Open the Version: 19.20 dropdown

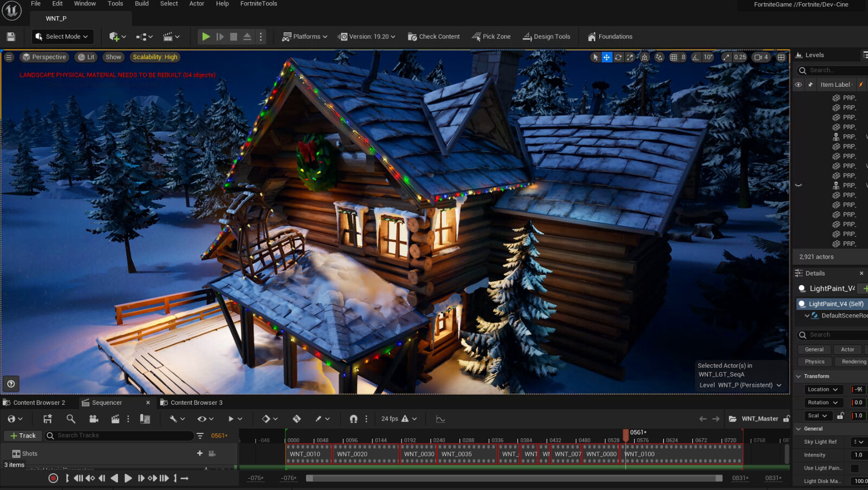[367, 36]
